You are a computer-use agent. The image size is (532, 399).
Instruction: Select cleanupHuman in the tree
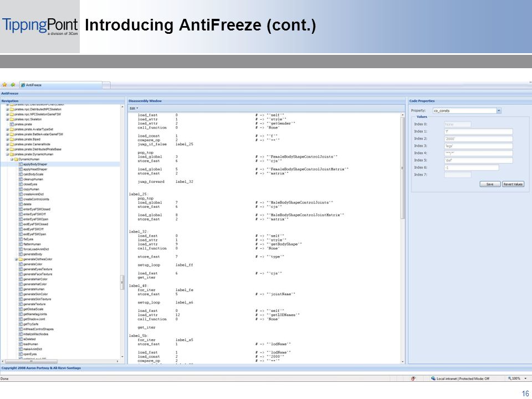33,180
